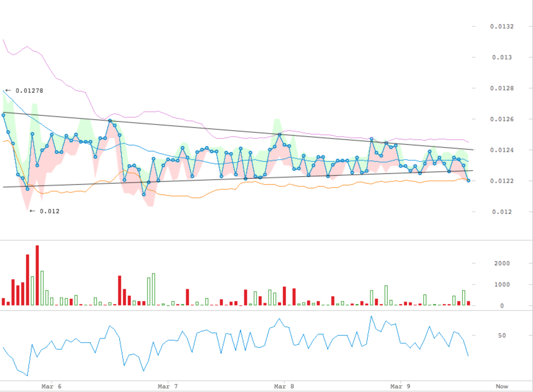Click the tallest red volume bar
This screenshot has width=533, height=392.
click(37, 275)
